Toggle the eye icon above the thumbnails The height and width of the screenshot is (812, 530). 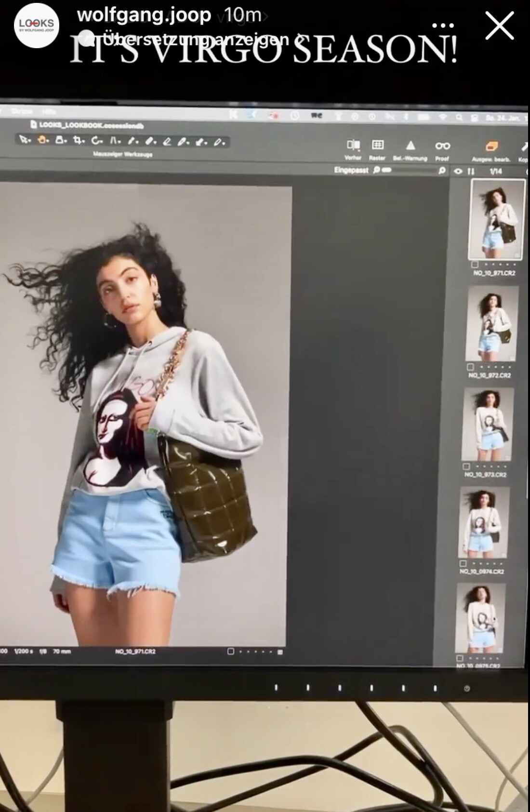tap(458, 171)
